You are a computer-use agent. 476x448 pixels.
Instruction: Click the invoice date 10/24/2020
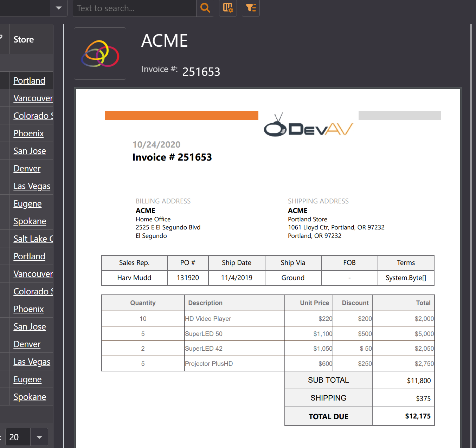[x=156, y=144]
